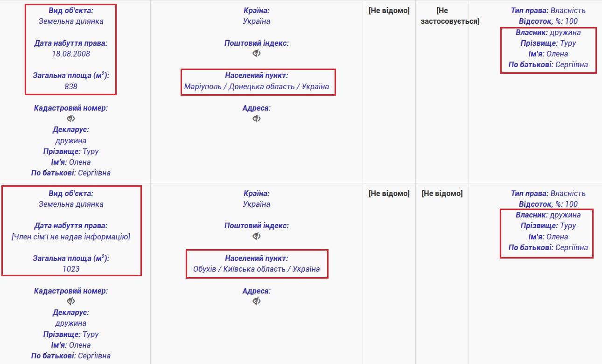Viewport: 602px width, 364px height.
Task: Click 'Населений пункт' label above Обухів
Action: (256, 258)
